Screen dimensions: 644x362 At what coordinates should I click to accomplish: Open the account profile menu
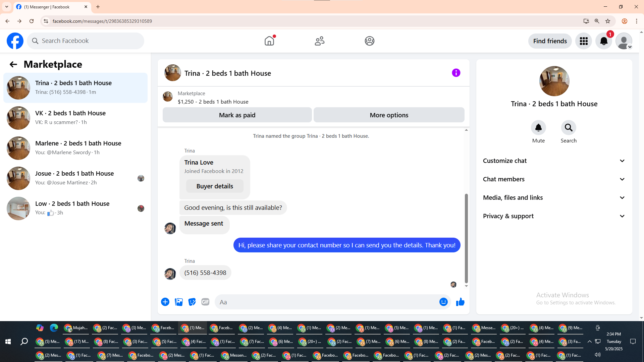(624, 41)
